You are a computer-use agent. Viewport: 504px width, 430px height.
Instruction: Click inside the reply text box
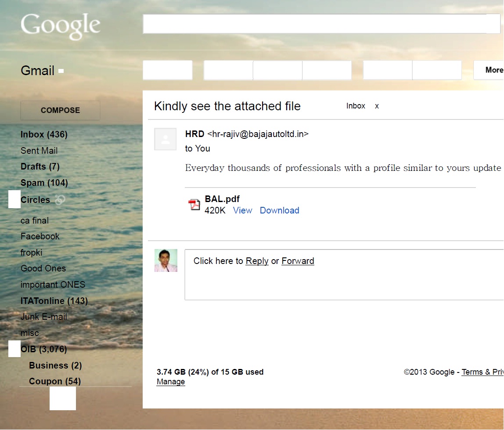click(x=344, y=275)
